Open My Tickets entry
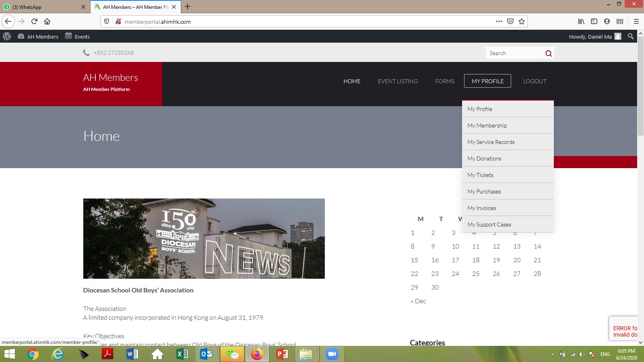 pyautogui.click(x=508, y=175)
